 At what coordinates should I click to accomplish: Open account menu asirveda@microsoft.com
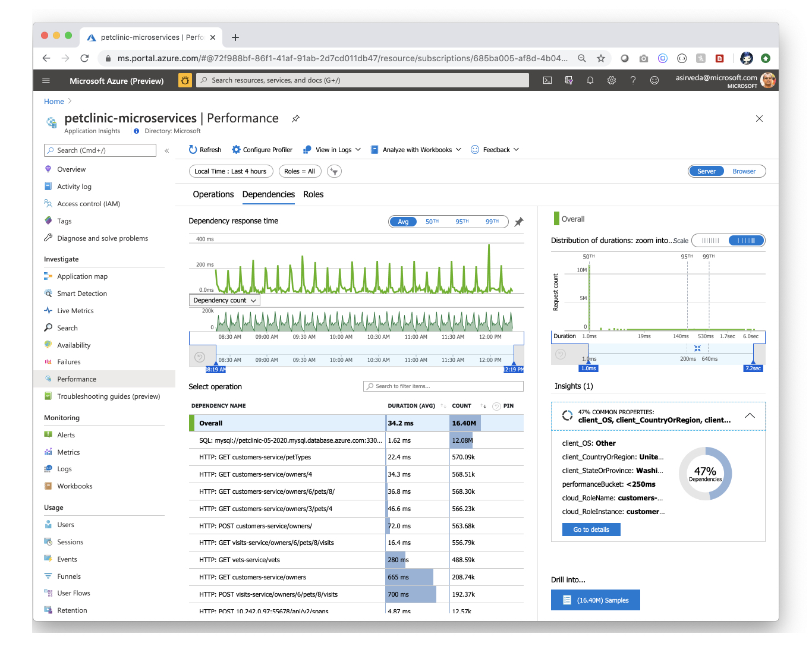726,80
